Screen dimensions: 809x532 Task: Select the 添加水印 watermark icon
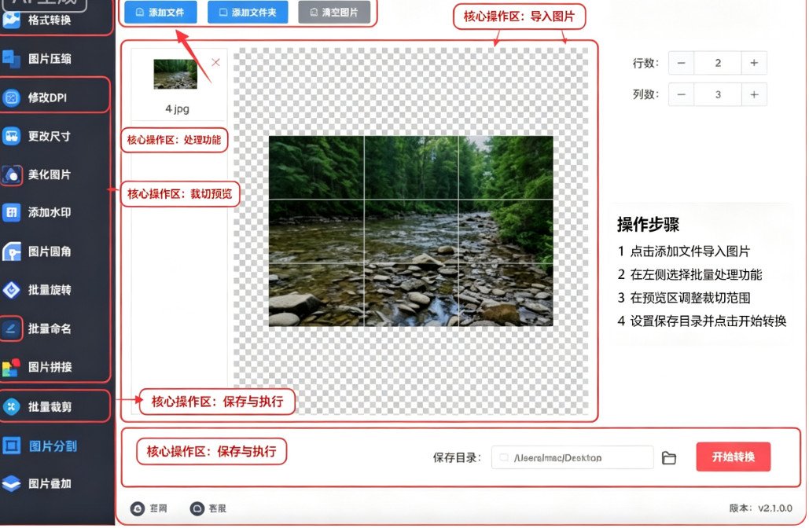tap(11, 212)
